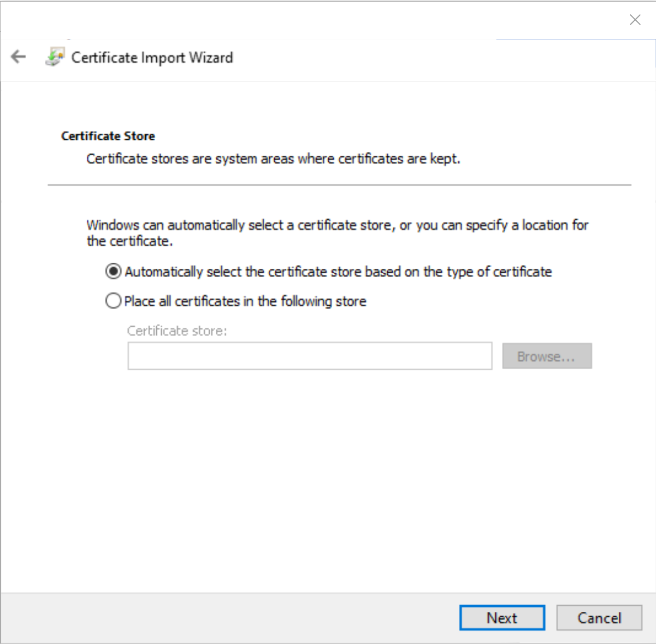Click inside the Certificate store text field
This screenshot has width=656, height=644.
coord(310,356)
